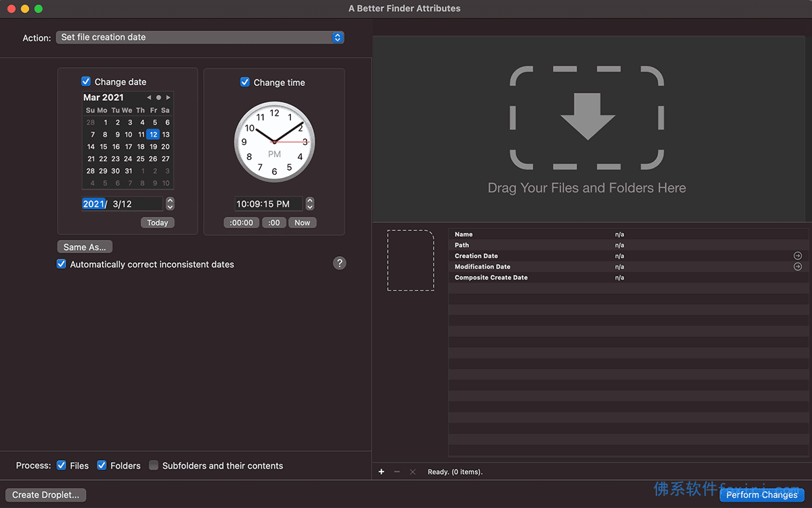Viewport: 812px width, 508px height.
Task: Select March 12 in the calendar
Action: coord(153,134)
